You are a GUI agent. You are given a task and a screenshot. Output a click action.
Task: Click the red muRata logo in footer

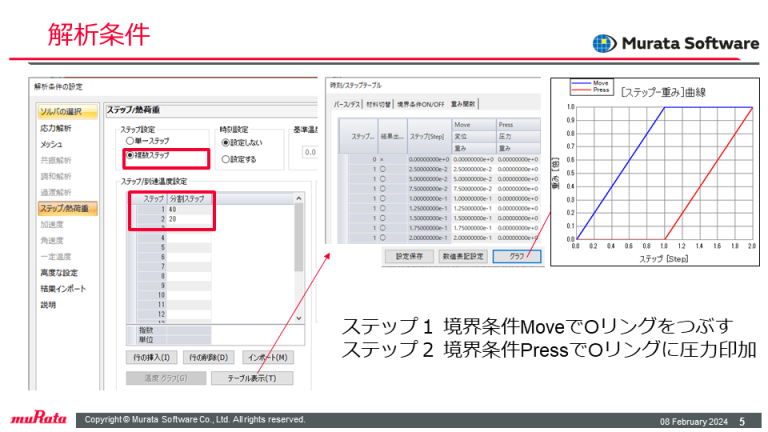(x=37, y=419)
